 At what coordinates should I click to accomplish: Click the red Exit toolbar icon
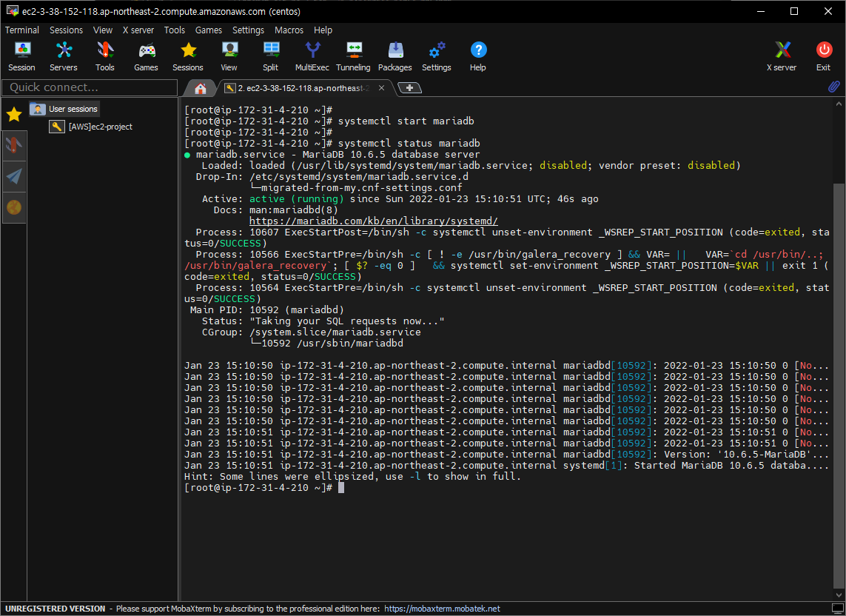coord(823,56)
